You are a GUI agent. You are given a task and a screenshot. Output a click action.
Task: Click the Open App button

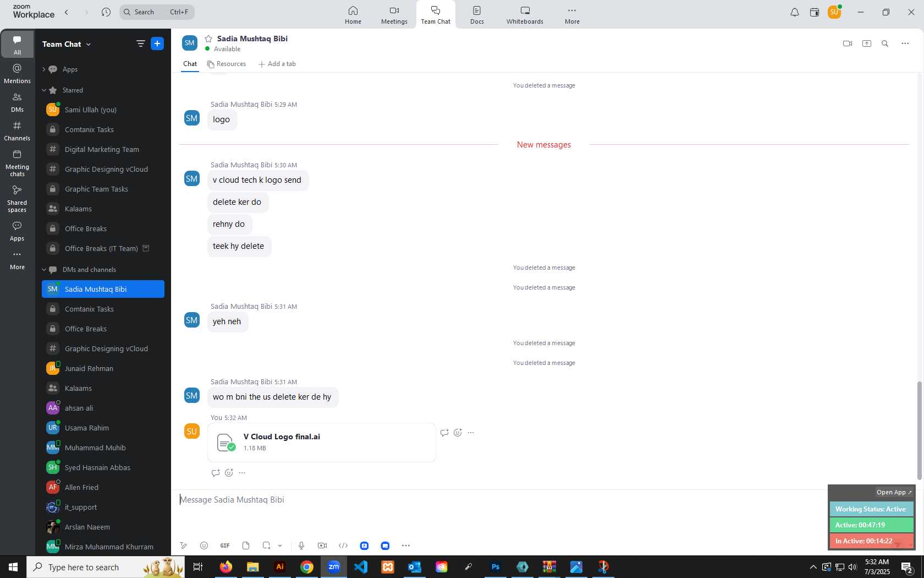[x=894, y=492]
